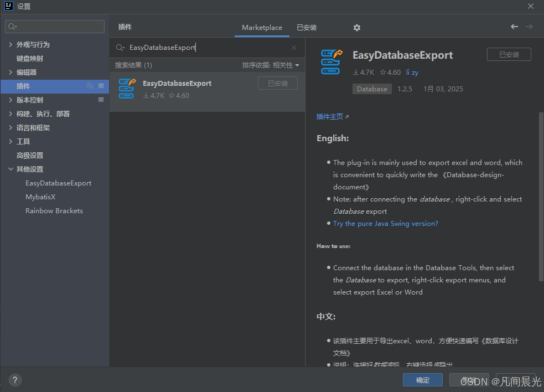Click the project-level icon on 插件 row

tap(101, 86)
